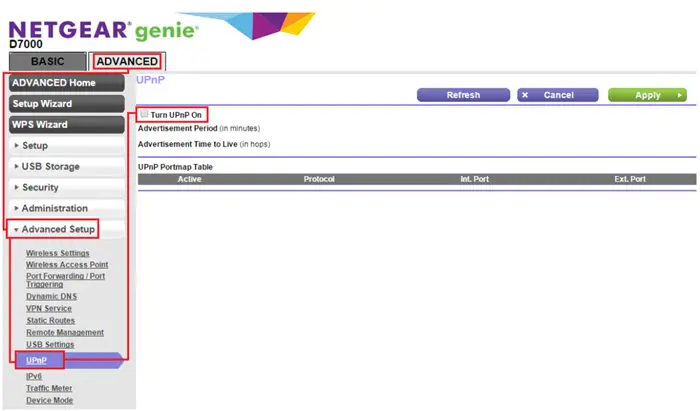Select the UPnP menu link
700x411 pixels.
pos(36,361)
